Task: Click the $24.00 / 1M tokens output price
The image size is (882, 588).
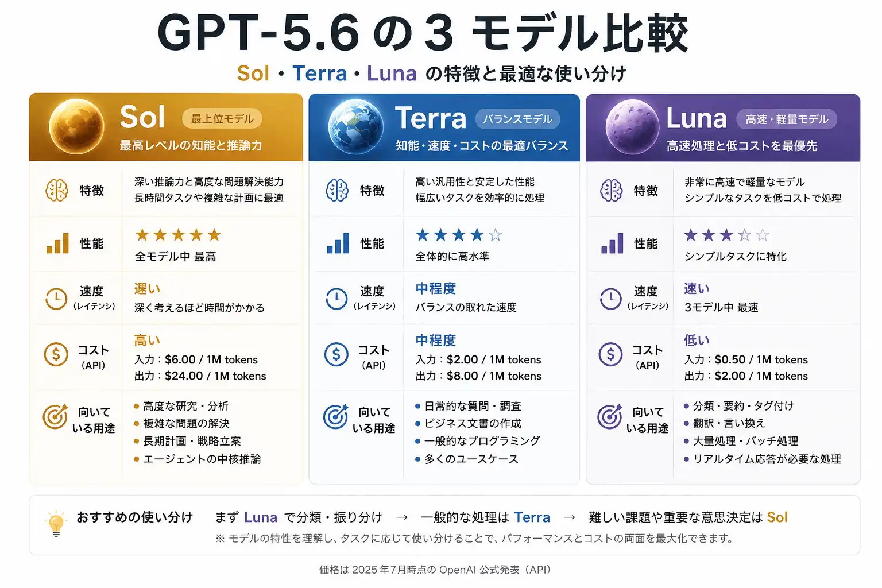Action: 215,376
